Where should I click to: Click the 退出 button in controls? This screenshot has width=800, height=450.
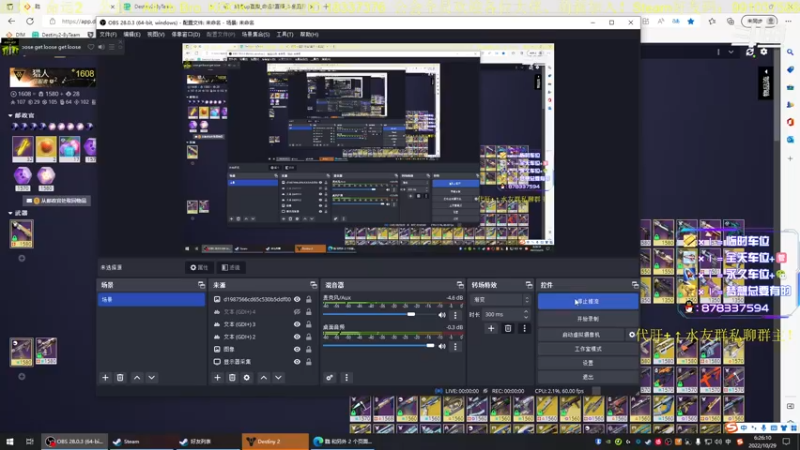[x=588, y=377]
